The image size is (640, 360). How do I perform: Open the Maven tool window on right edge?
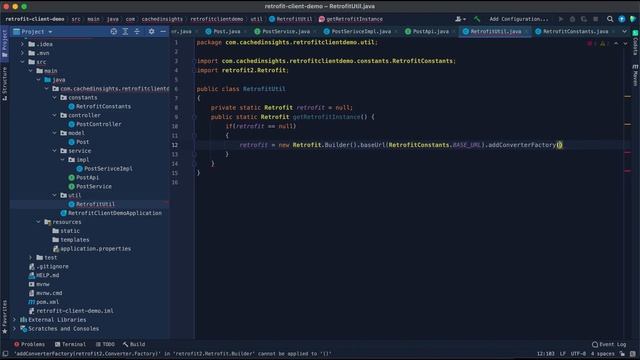(635, 75)
